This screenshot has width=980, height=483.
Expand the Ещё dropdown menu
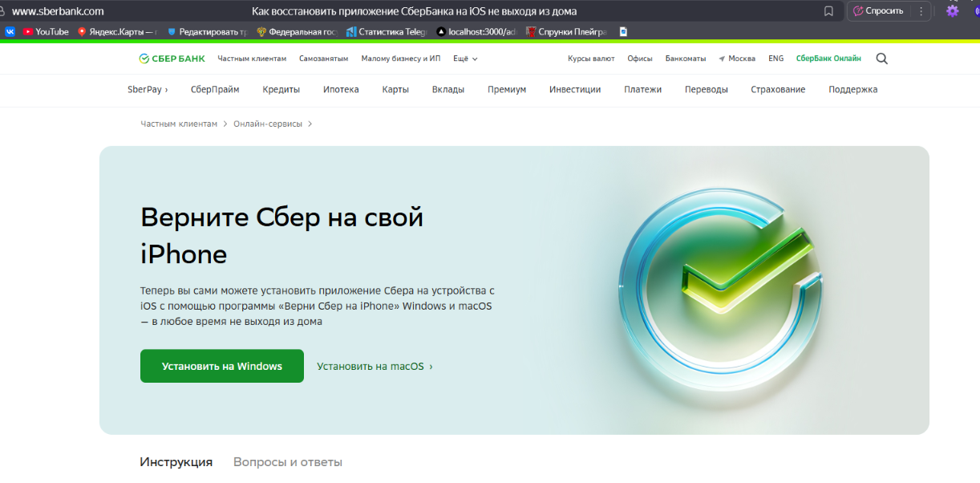[465, 59]
